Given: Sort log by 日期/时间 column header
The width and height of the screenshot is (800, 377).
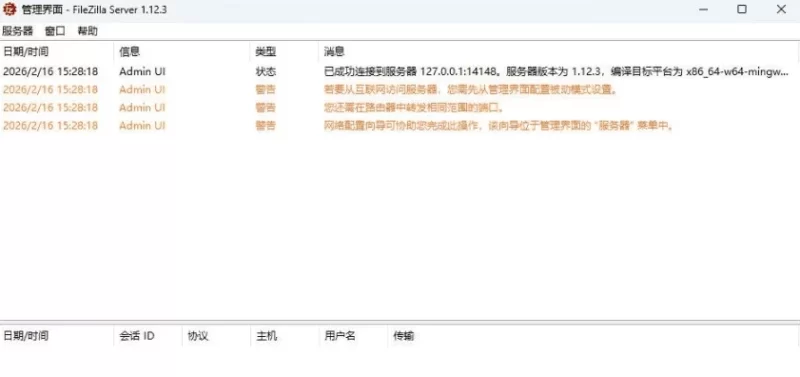Looking at the screenshot, I should [57, 52].
